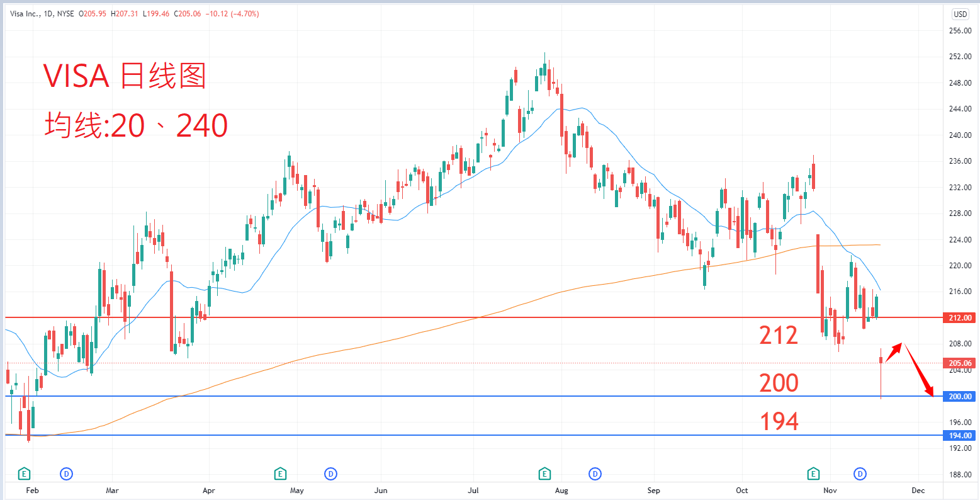Click the Dec label on time axis
This screenshot has width=980, height=500.
(x=918, y=490)
